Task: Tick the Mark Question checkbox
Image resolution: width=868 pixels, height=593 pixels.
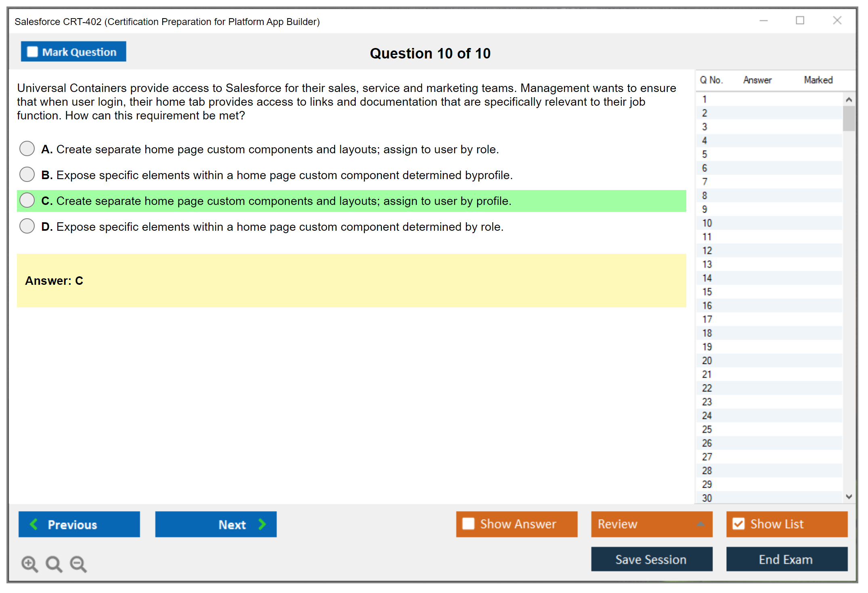Action: pos(32,52)
